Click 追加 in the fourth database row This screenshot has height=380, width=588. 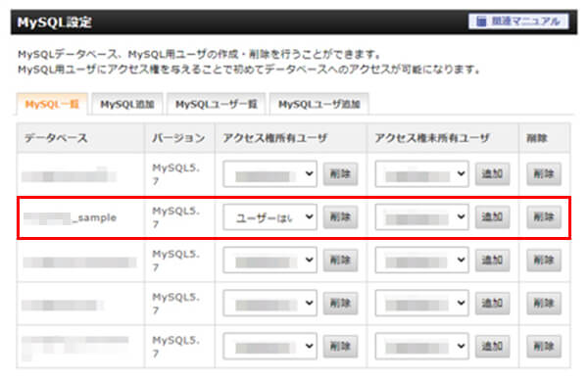tap(492, 304)
